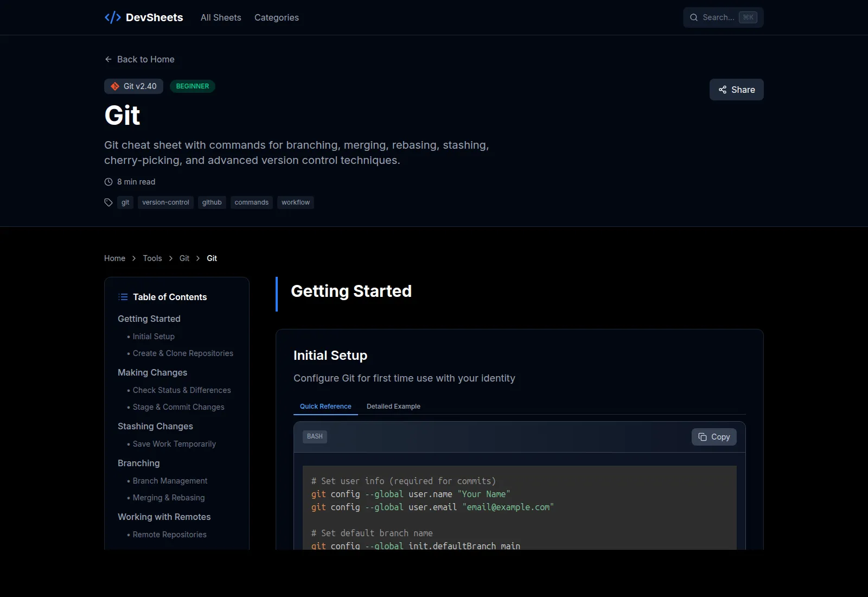Click the DevSheets code-bracket logo icon

pyautogui.click(x=112, y=17)
